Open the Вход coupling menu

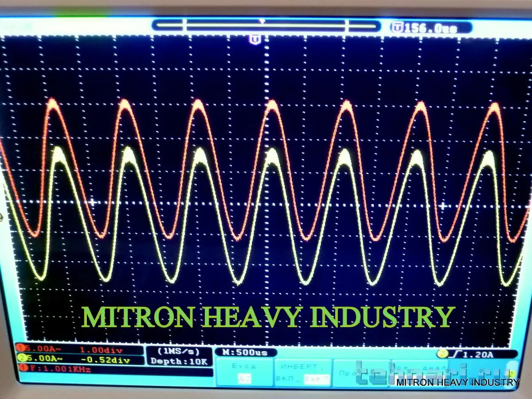[244, 372]
